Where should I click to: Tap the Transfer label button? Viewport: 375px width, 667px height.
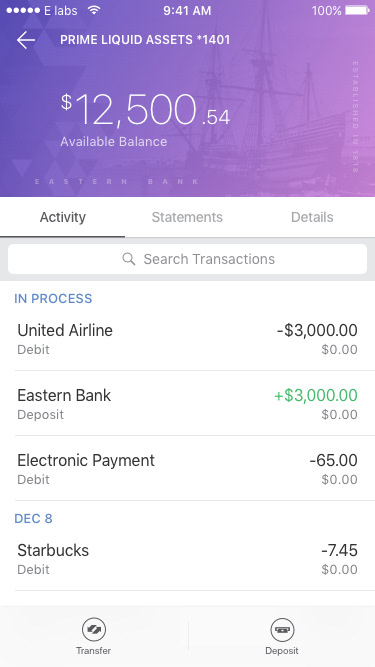click(94, 651)
